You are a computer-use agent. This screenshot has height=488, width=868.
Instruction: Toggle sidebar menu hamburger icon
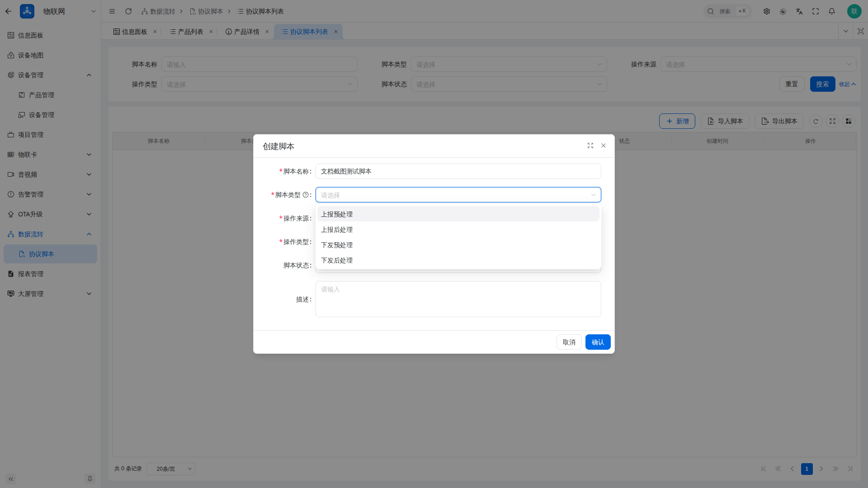tap(112, 11)
